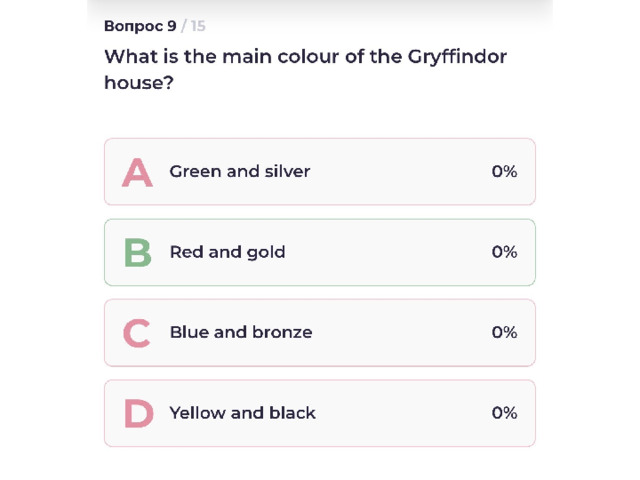
Task: Select answer D Yellow and black
Action: [320, 413]
